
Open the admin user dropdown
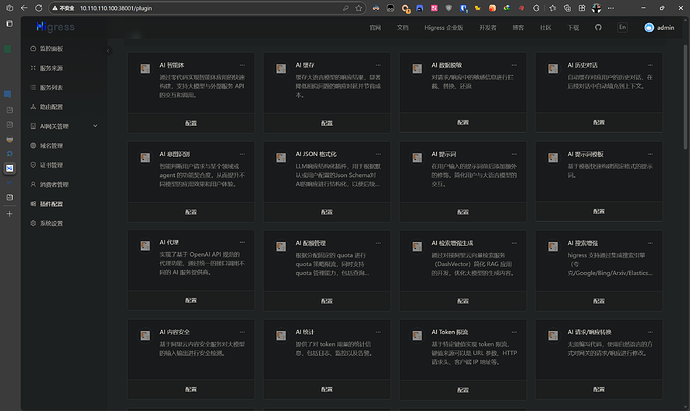[659, 27]
